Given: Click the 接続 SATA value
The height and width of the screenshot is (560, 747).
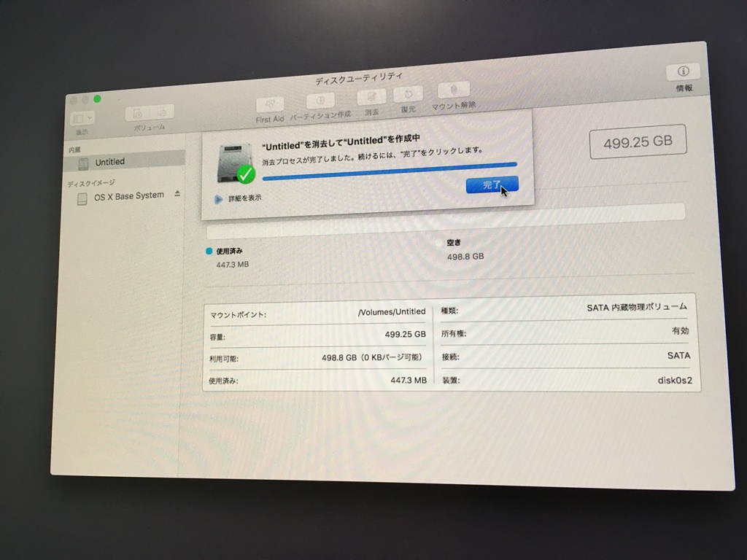Looking at the screenshot, I should tap(679, 356).
